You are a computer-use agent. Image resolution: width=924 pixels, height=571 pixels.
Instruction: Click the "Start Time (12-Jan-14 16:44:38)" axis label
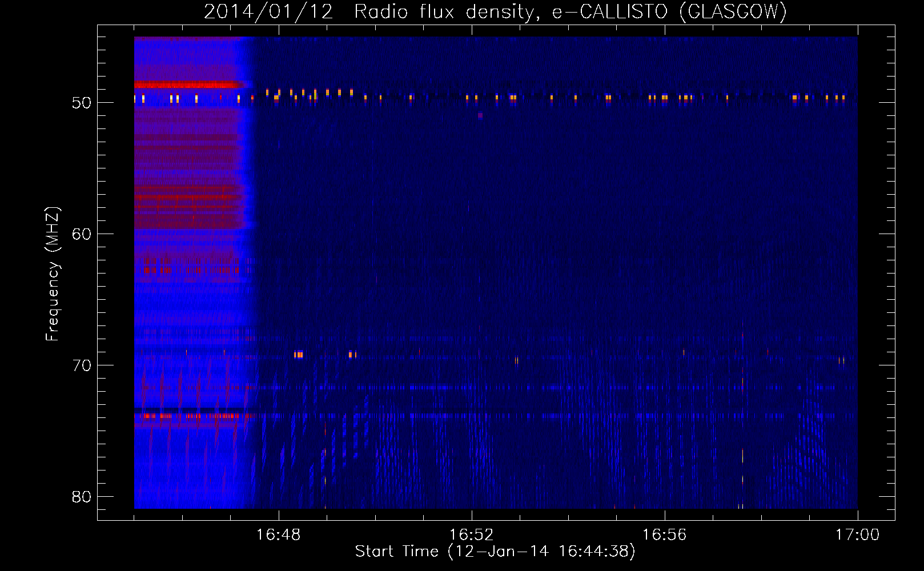click(495, 552)
